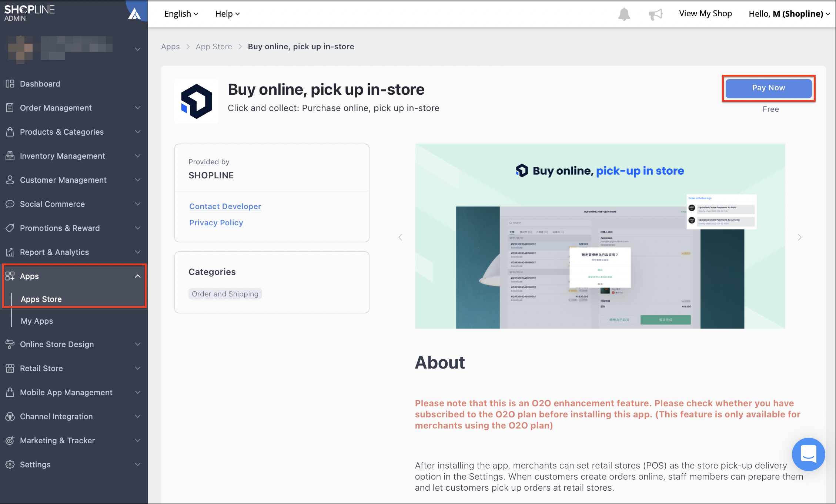Collapse the Apps section chevron

click(x=138, y=276)
